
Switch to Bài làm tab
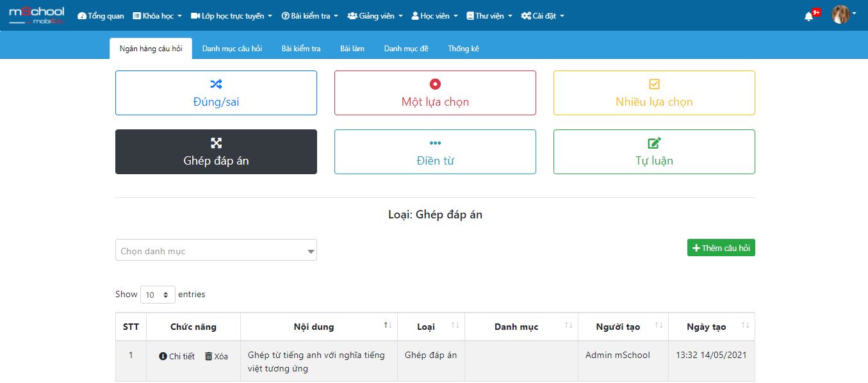pyautogui.click(x=352, y=49)
